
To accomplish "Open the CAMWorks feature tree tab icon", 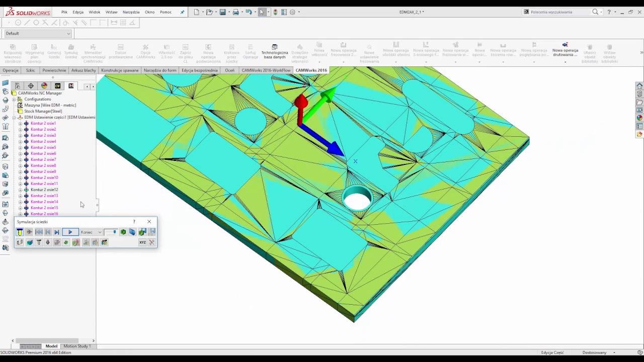I will point(57,86).
